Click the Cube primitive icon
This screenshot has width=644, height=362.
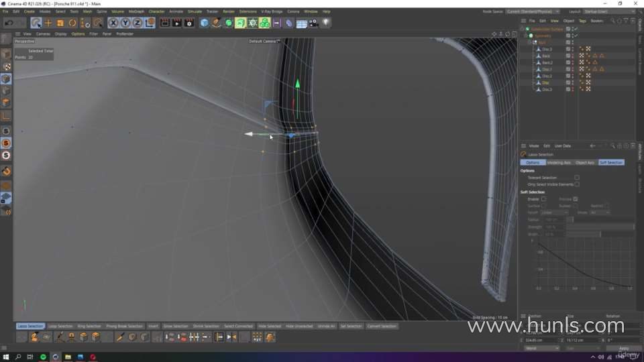204,23
